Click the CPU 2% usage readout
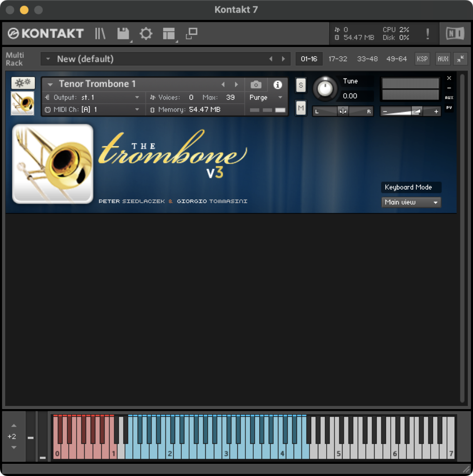 [396, 29]
